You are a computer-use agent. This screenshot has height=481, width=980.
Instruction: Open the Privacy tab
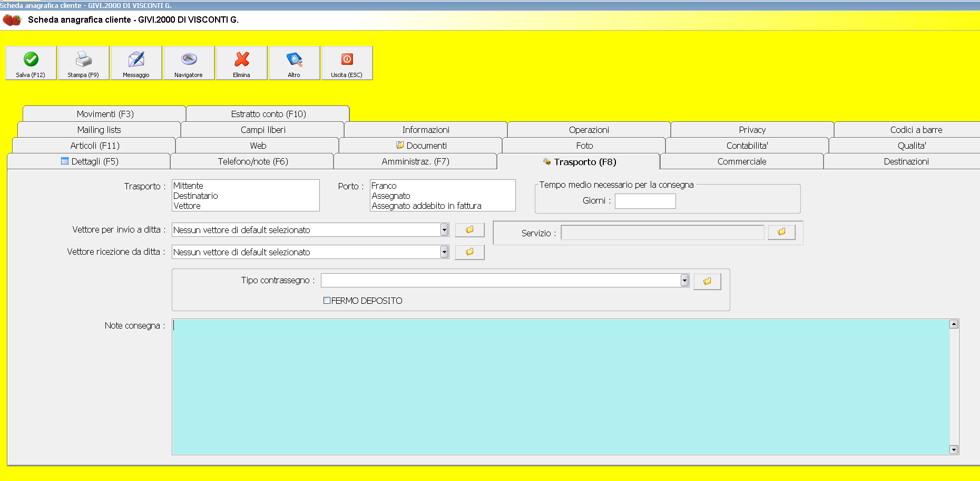click(x=752, y=130)
